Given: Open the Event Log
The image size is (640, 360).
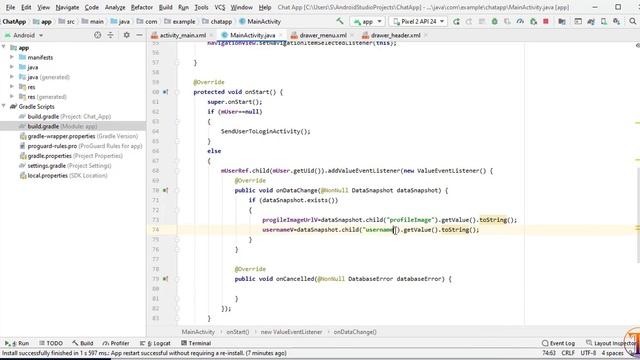Looking at the screenshot, I should [558, 343].
